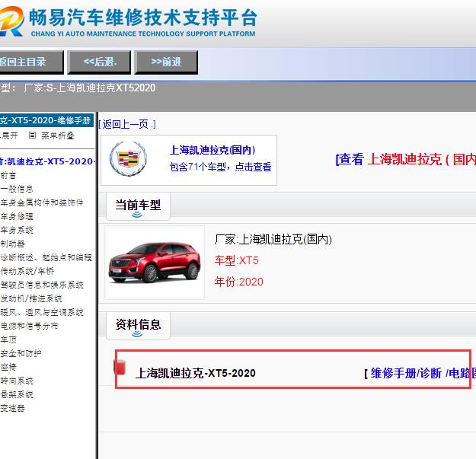The image size is (476, 459).
Task: Click the 畅易 platform logo icon
Action: 11,21
